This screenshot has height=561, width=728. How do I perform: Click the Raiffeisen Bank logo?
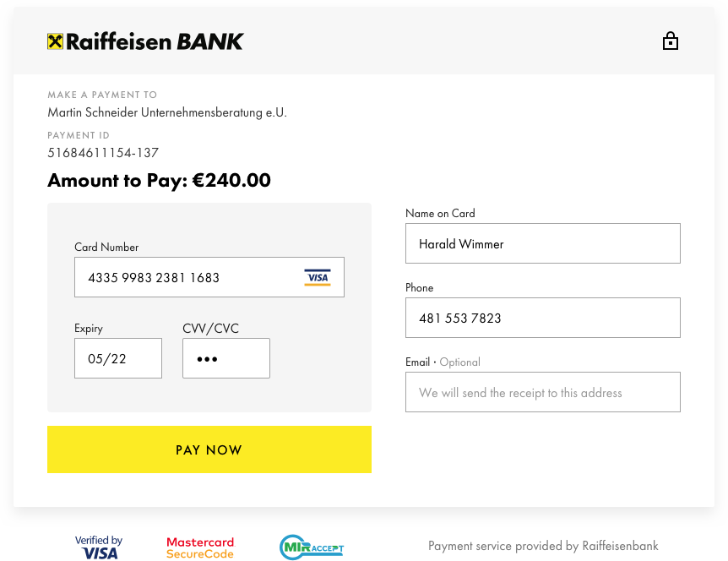coord(145,41)
